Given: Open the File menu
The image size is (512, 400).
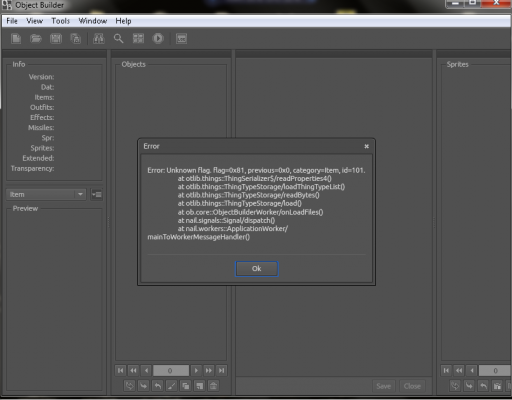Looking at the screenshot, I should (x=12, y=21).
